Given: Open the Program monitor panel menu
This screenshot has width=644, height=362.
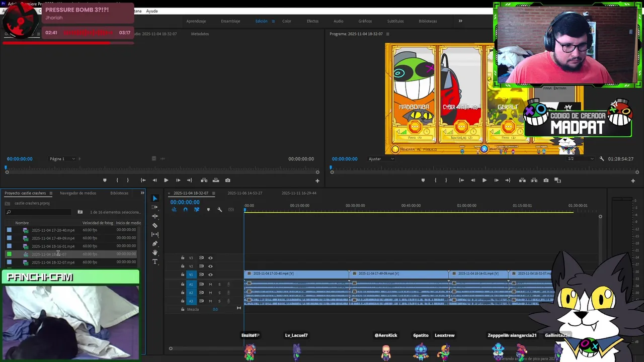Looking at the screenshot, I should pos(387,34).
